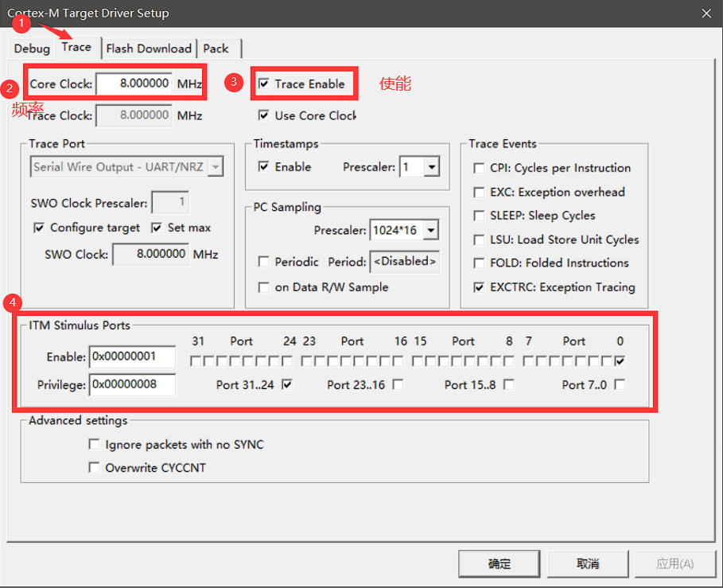Viewport: 723px width, 588px height.
Task: Check on Data R/W Sample
Action: 264,287
